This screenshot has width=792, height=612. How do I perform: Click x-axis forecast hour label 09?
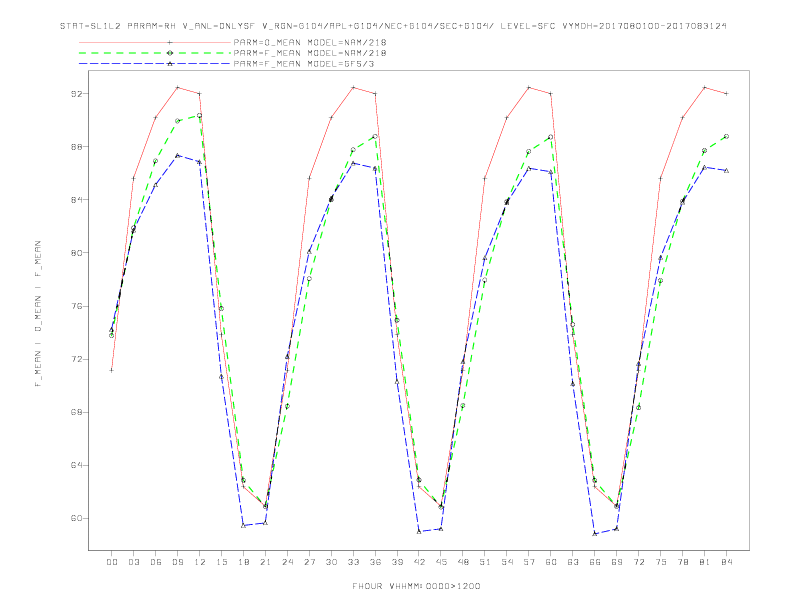pos(177,562)
